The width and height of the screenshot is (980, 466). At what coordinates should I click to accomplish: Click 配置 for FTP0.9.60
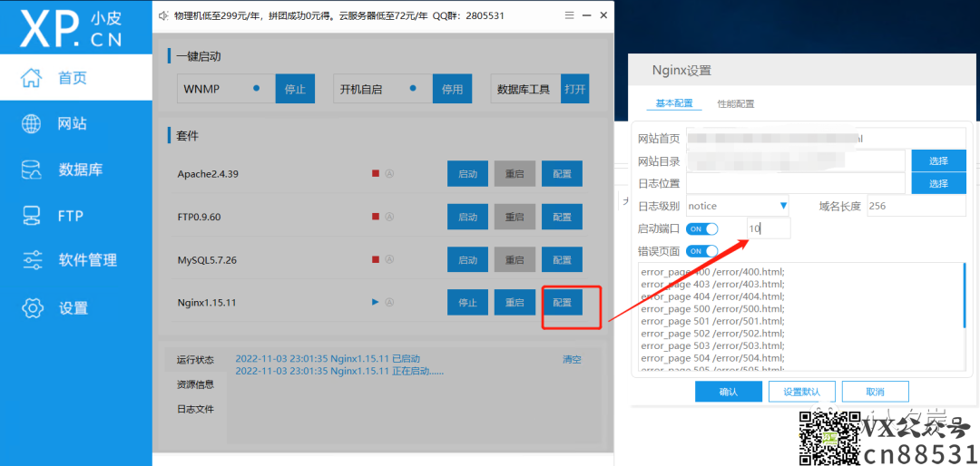562,217
